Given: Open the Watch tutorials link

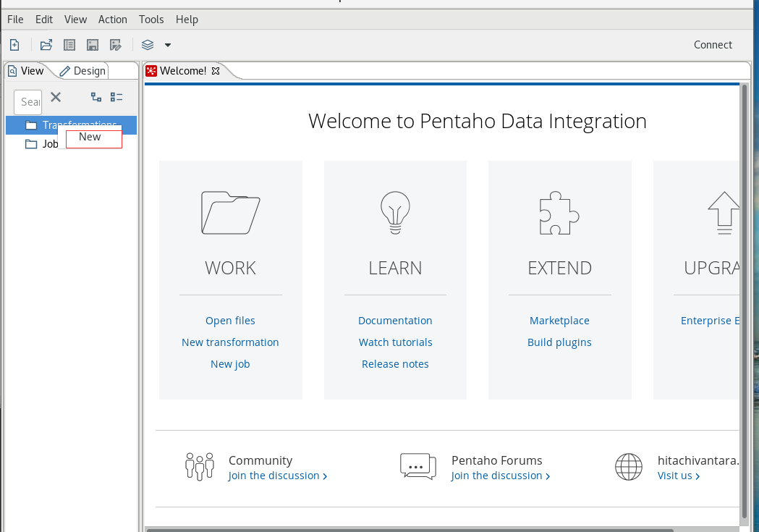Looking at the screenshot, I should [395, 342].
